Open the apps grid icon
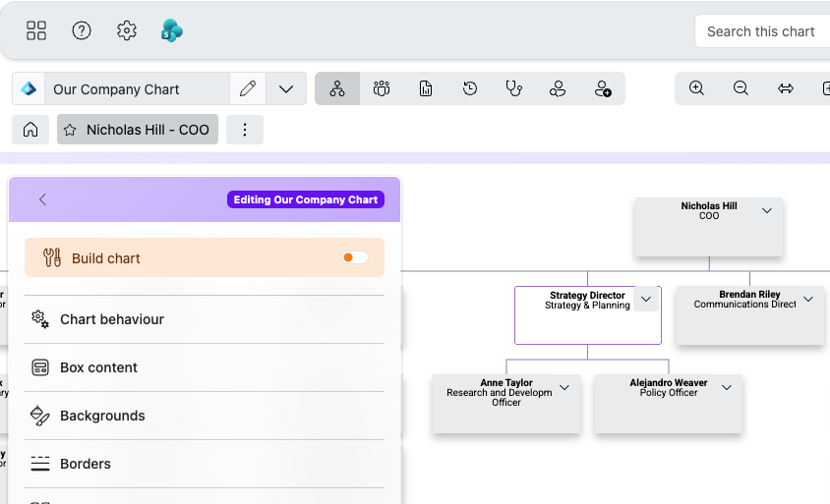830x504 pixels. 36,30
